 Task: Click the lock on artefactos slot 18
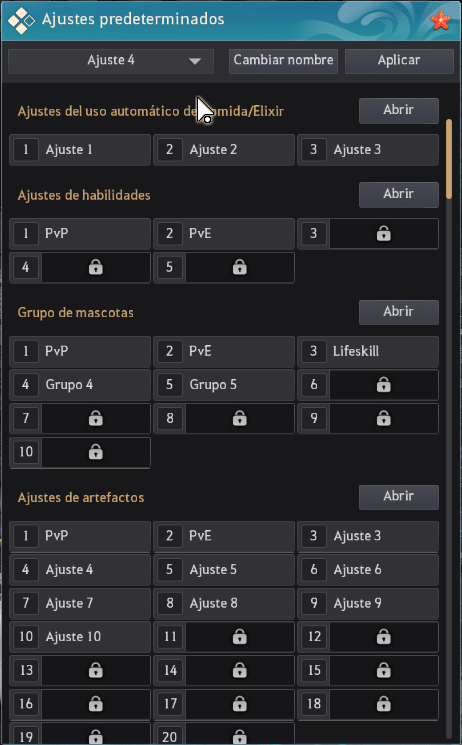point(384,704)
